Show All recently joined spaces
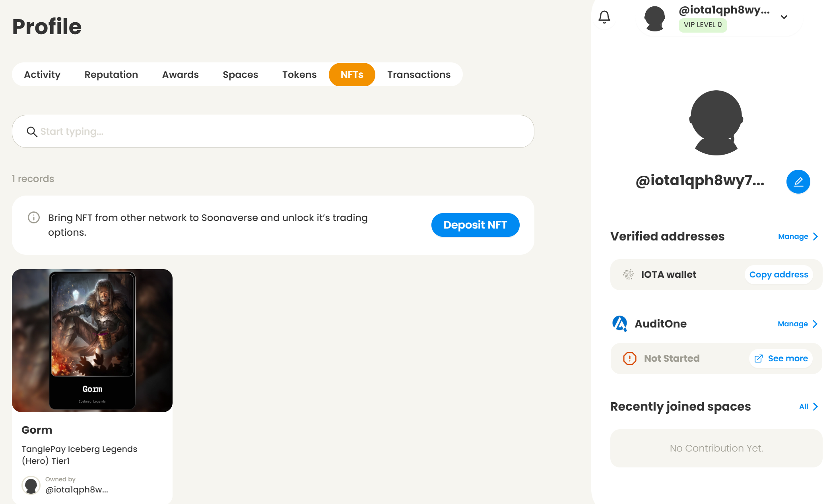Viewport: 831px width, 504px height. (x=808, y=407)
